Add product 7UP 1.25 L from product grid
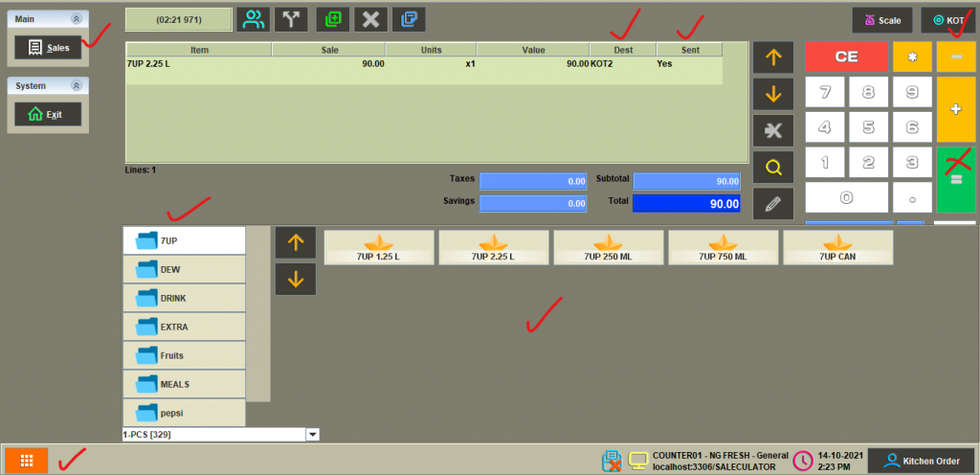The height and width of the screenshot is (475, 980). point(379,247)
